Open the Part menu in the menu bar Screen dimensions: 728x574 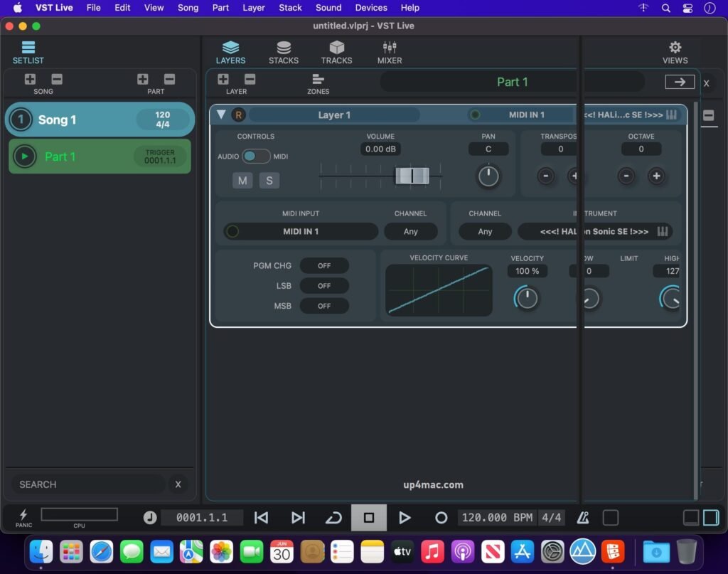point(220,8)
